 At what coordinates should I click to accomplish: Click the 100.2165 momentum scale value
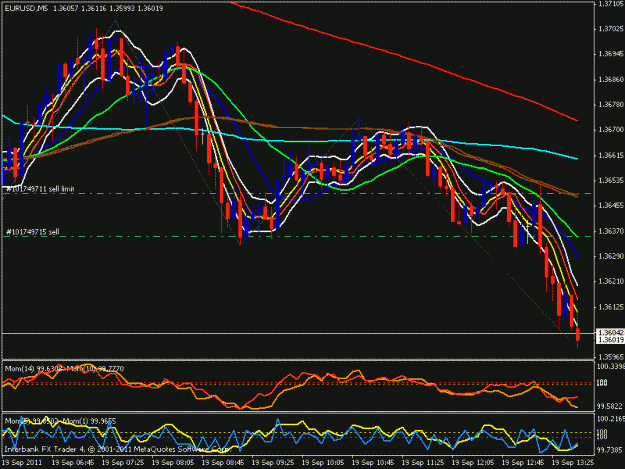coord(610,418)
